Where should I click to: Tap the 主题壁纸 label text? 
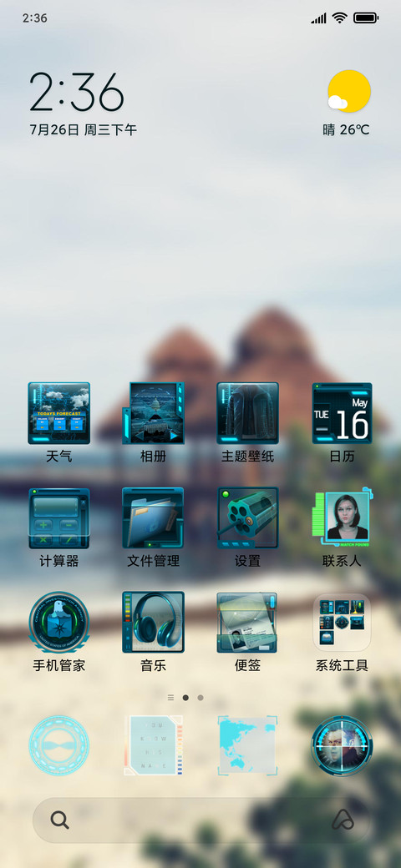tap(247, 457)
